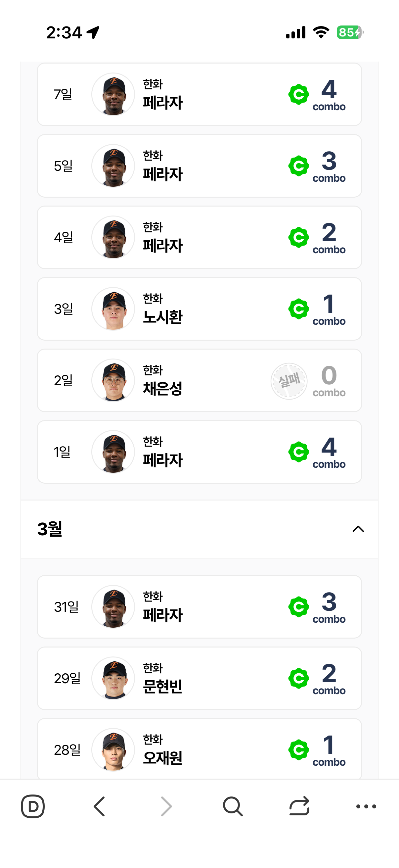Image resolution: width=399 pixels, height=868 pixels.
Task: Tap the D tab switcher icon
Action: click(x=33, y=806)
